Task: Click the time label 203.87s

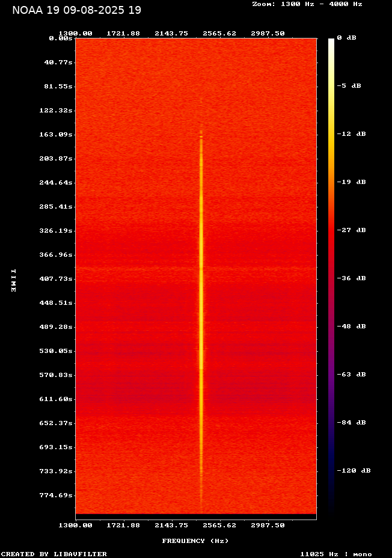Action: pyautogui.click(x=56, y=159)
